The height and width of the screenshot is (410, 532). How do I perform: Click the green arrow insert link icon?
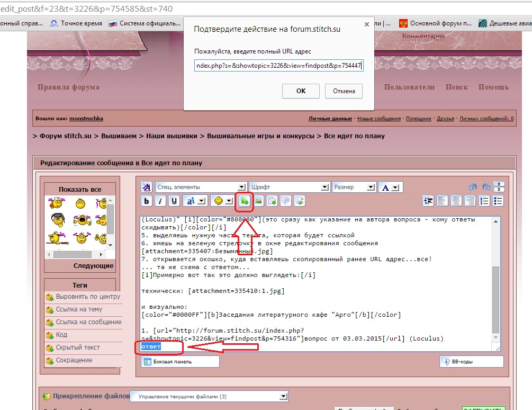click(x=244, y=201)
